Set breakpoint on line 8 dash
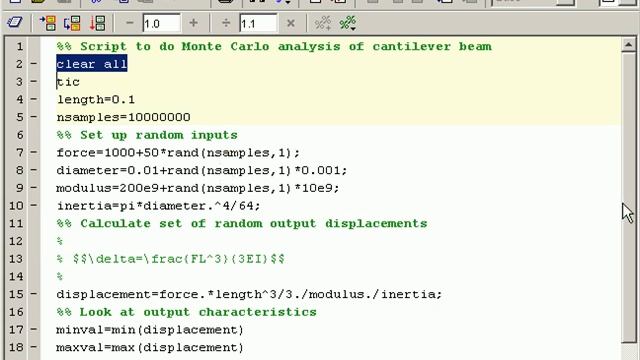Screen dimensions: 640x360 [34, 170]
